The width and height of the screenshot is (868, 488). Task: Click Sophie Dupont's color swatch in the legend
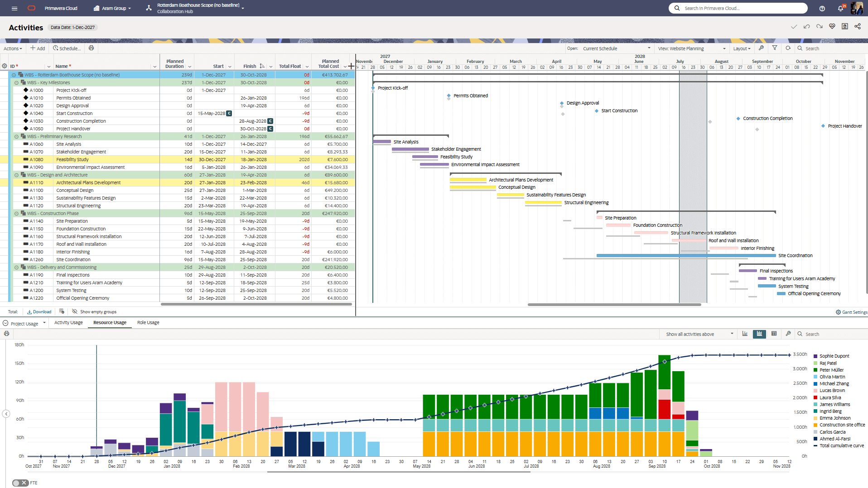coord(815,356)
